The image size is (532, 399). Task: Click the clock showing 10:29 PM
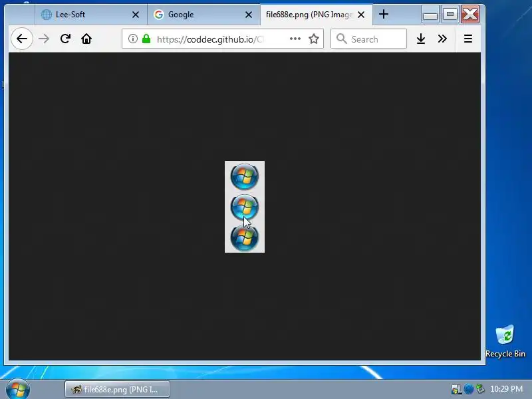click(x=506, y=389)
